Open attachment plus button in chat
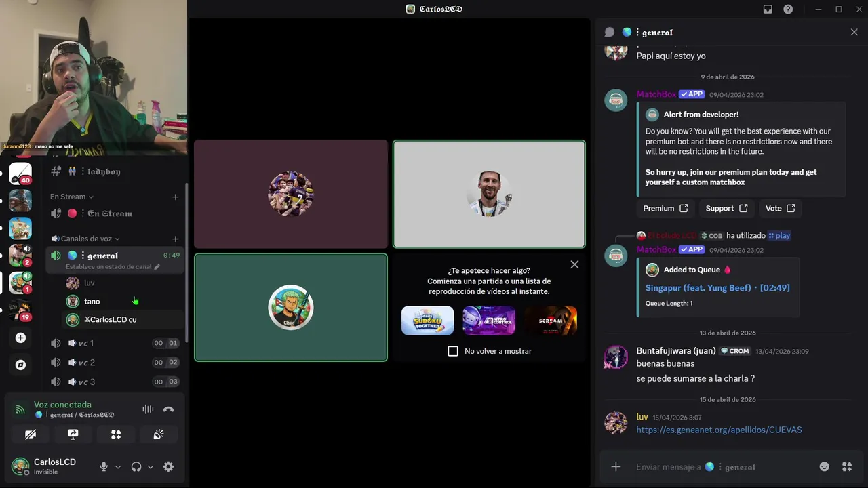Screen dimensions: 868x488 [x=616, y=466]
